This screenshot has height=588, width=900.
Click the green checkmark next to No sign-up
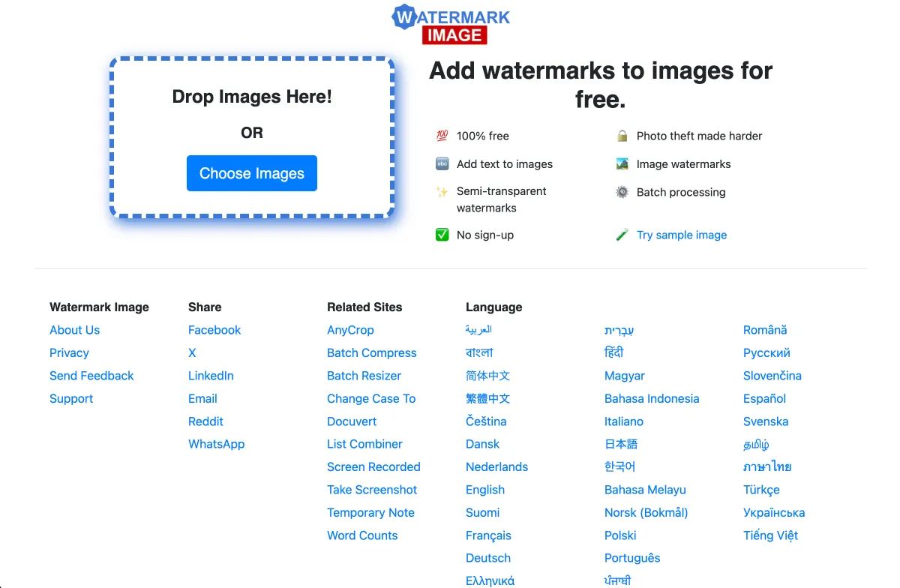[x=442, y=235]
